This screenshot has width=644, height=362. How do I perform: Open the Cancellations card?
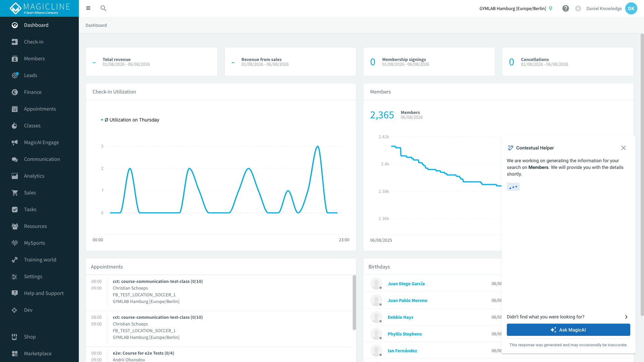click(568, 62)
